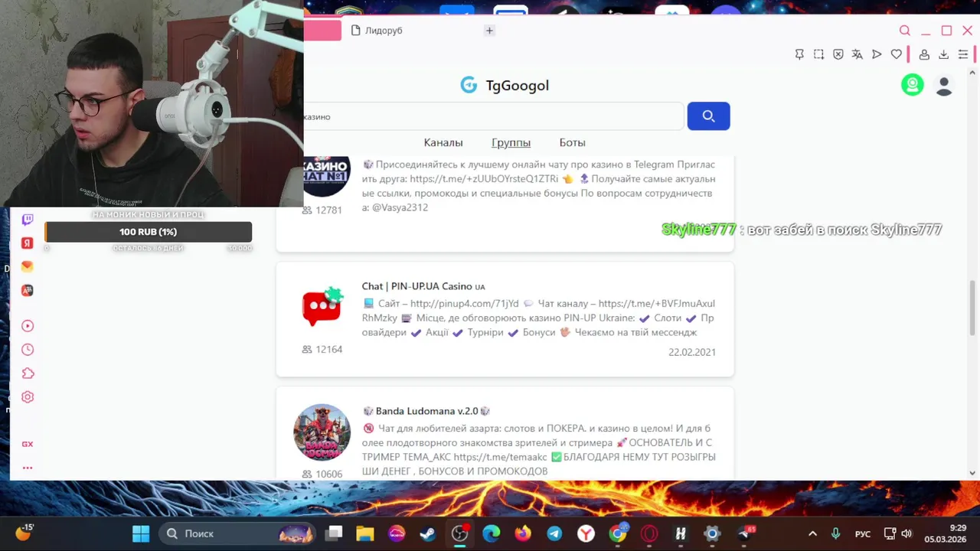
Task: Open browsing history clock icon in sidebar
Action: 28,350
